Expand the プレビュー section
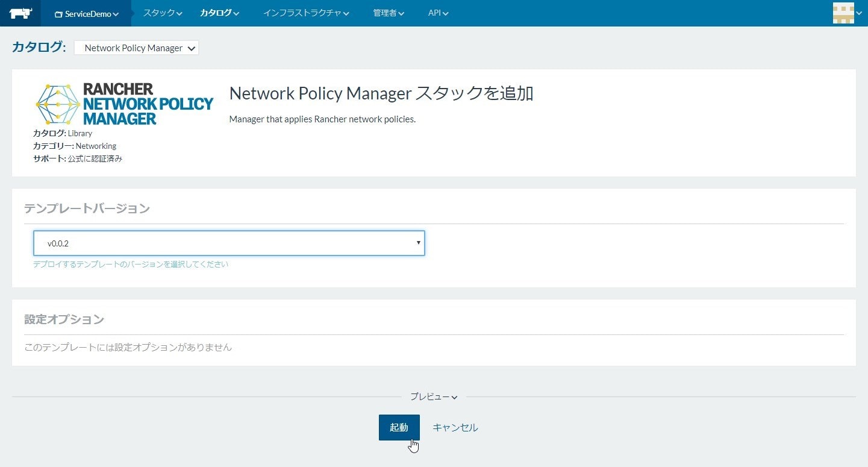Screen dimensions: 868x467 [x=434, y=396]
